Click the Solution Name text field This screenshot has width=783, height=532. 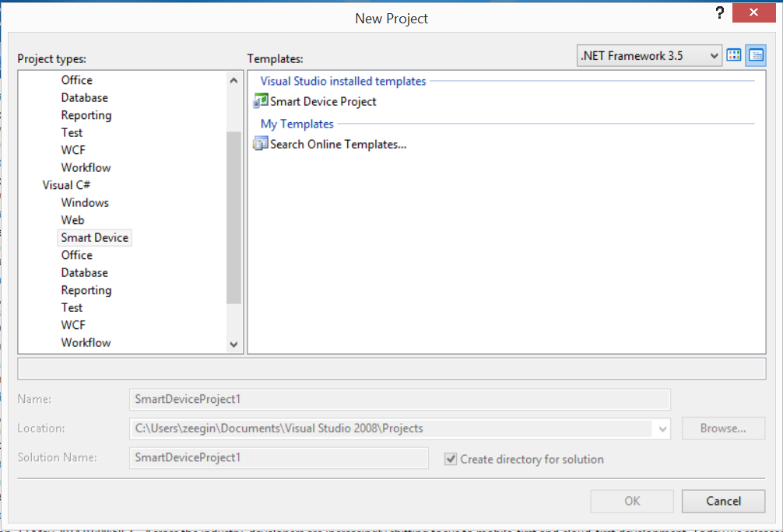click(x=279, y=458)
